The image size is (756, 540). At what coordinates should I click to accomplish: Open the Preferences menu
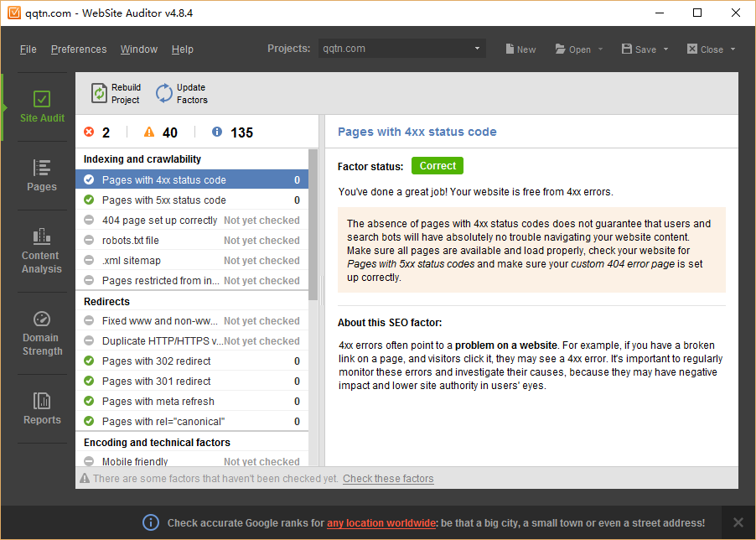tap(79, 49)
